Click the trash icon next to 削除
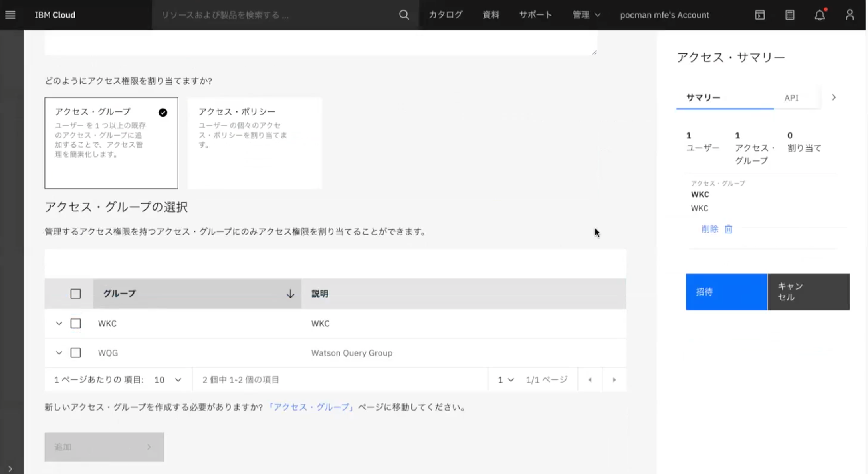The width and height of the screenshot is (868, 474). pos(729,229)
